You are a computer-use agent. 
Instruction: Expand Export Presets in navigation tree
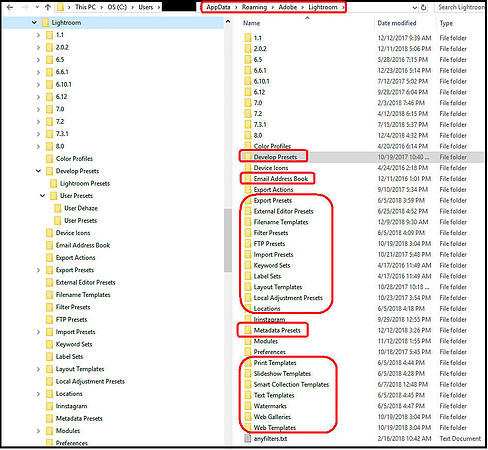click(x=38, y=270)
